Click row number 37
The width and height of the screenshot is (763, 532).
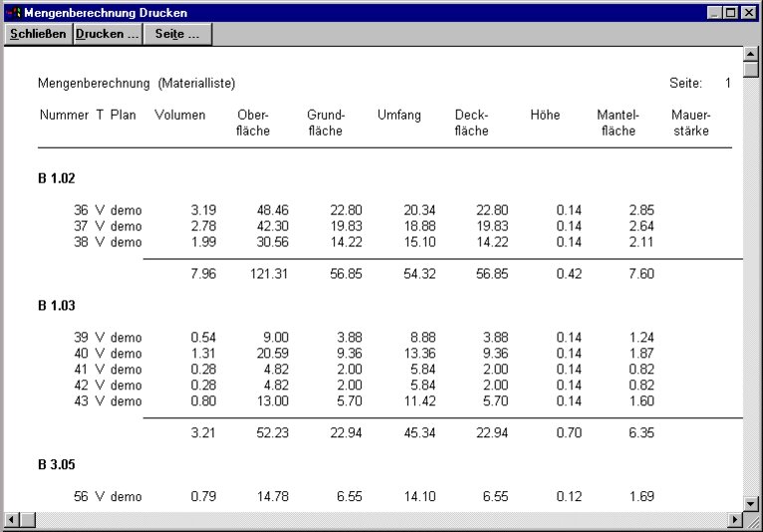(x=81, y=226)
